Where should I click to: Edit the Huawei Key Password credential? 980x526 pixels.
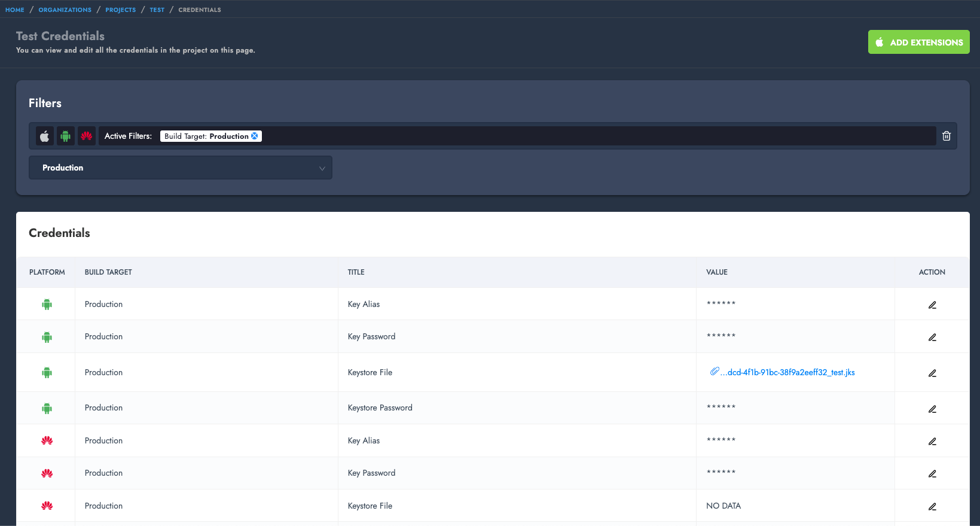pos(932,473)
